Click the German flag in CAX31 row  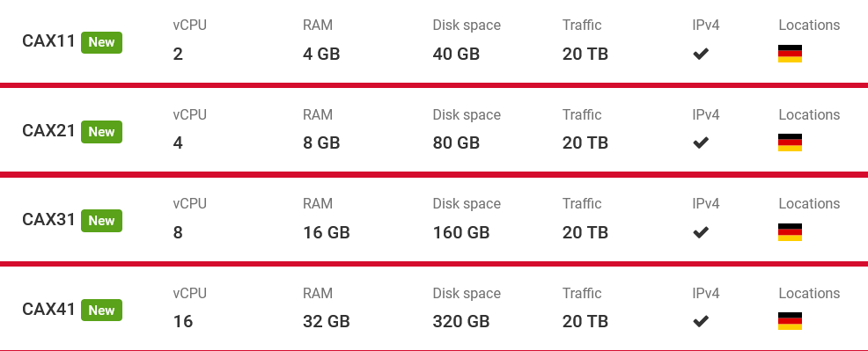[x=790, y=232]
